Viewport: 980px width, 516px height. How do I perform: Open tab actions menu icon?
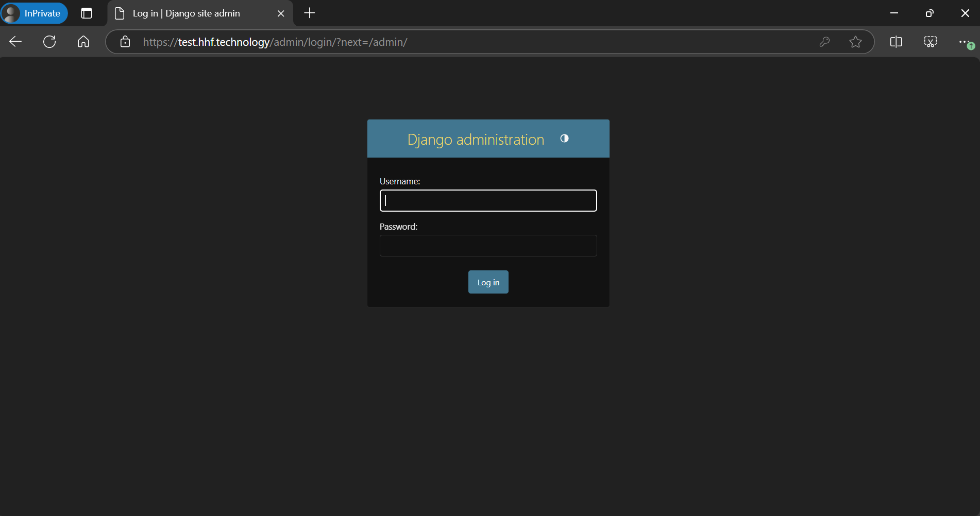pos(87,13)
